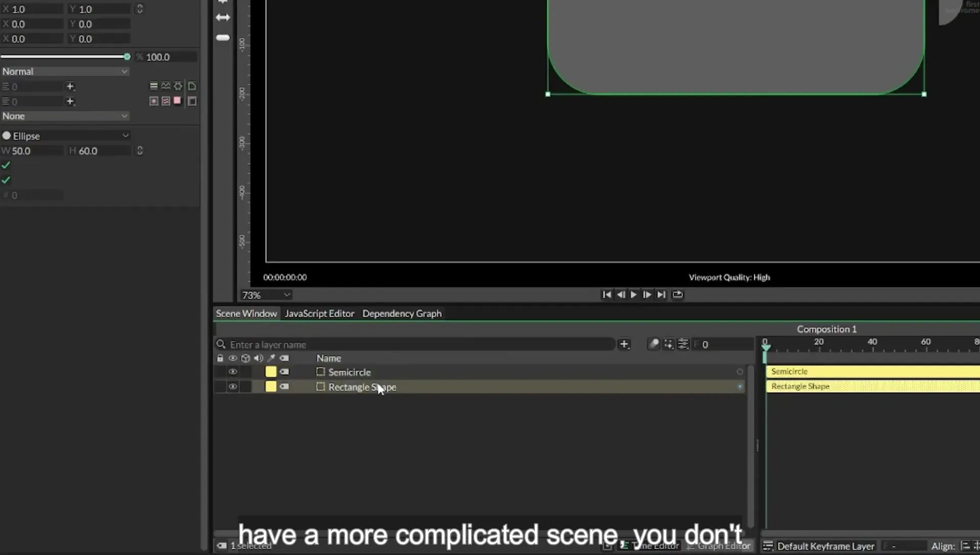Click the pink color swatch in properties panel

tap(177, 100)
